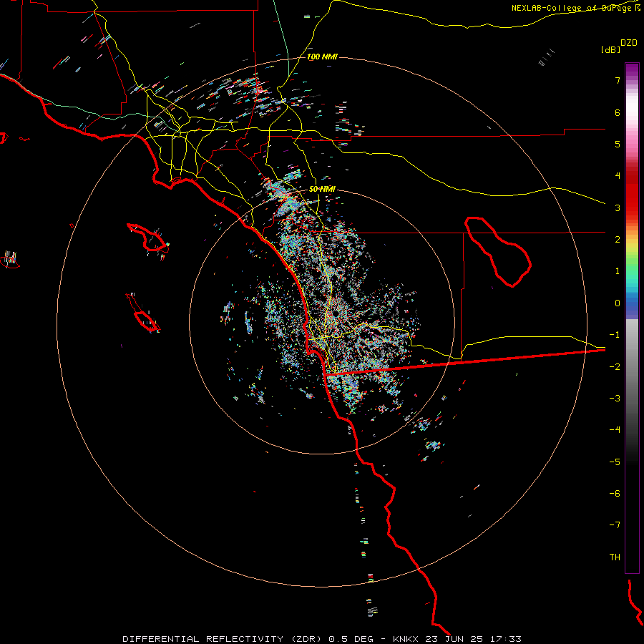
Task: Select the -3 dB tick label
Action: point(615,399)
